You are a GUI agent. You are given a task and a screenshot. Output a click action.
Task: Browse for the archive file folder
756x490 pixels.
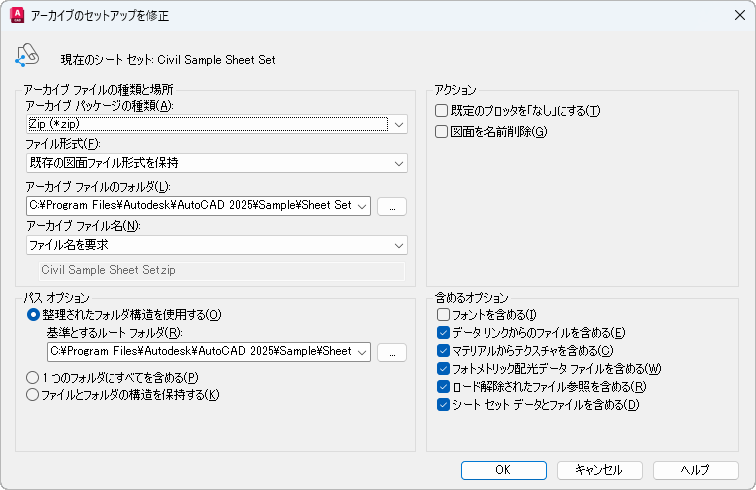[x=393, y=206]
